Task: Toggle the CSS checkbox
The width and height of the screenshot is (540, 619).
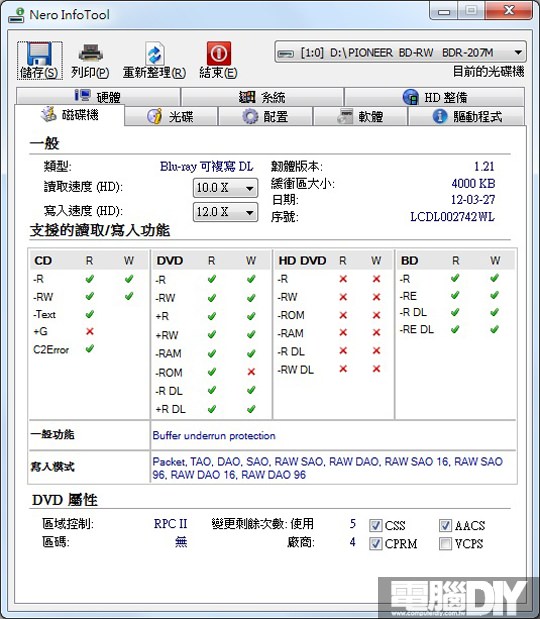Action: click(x=375, y=525)
